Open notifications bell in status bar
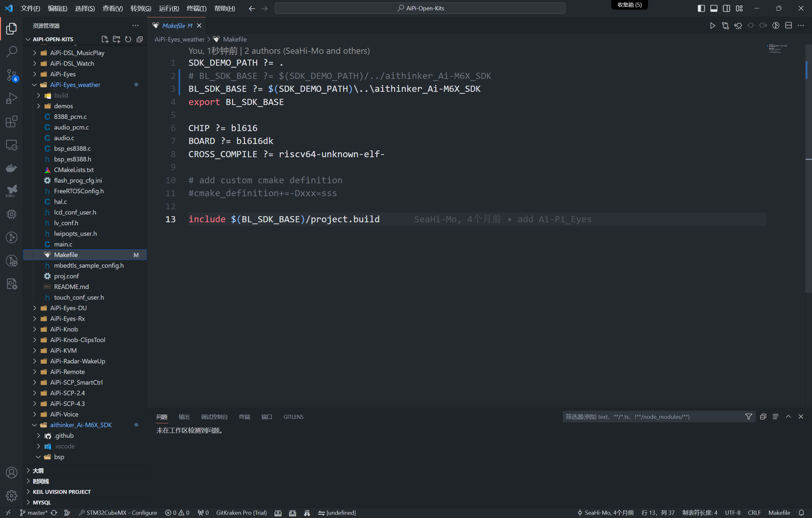Image resolution: width=812 pixels, height=518 pixels. tap(801, 513)
